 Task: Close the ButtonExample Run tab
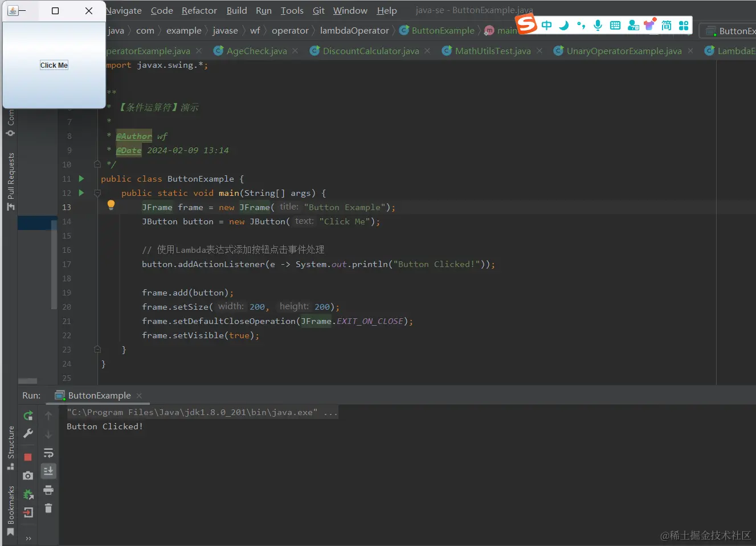click(x=139, y=396)
